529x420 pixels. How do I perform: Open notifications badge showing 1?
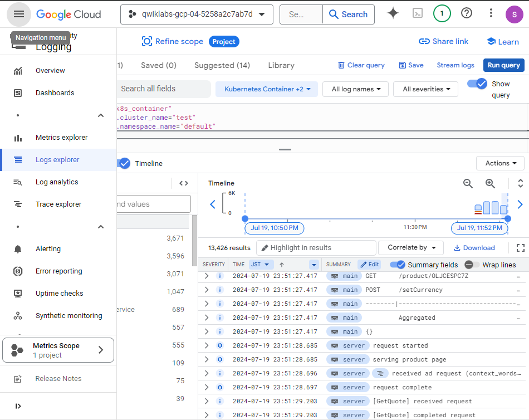[442, 13]
